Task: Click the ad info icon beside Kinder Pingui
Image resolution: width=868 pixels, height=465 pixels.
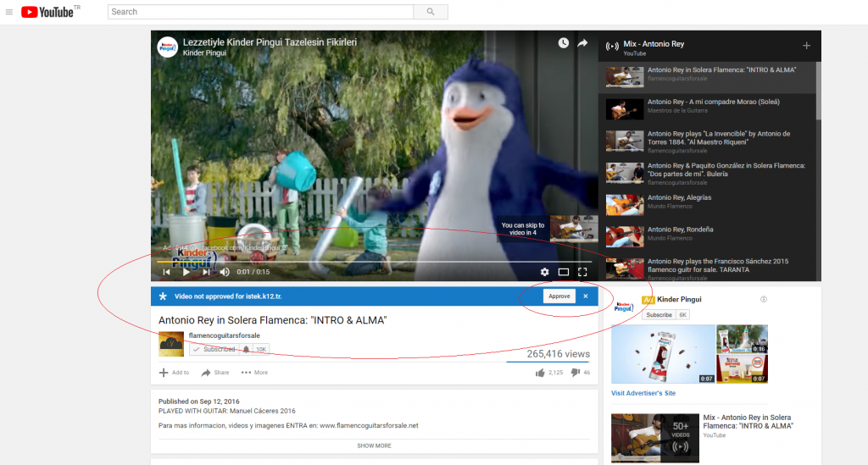Action: click(764, 299)
